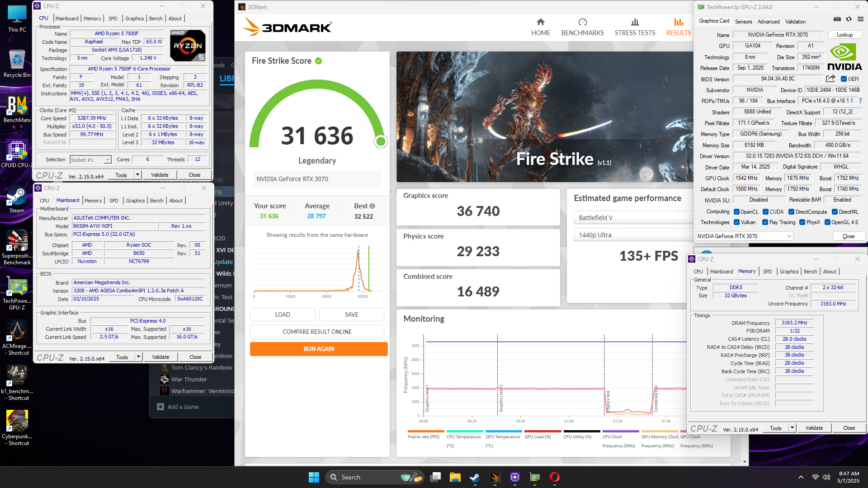Open the Cyberpunk shortcut on desktop
The image size is (868, 488).
[17, 428]
